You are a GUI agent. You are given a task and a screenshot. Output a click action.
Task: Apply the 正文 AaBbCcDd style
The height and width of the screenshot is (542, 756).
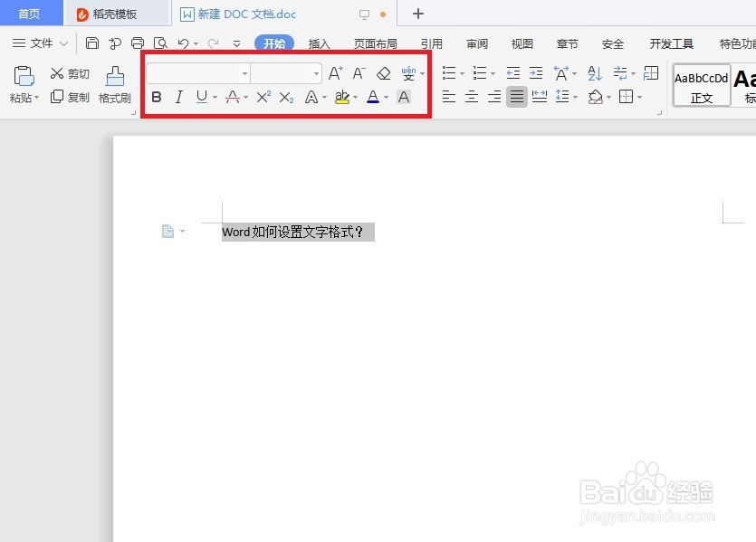coord(701,84)
